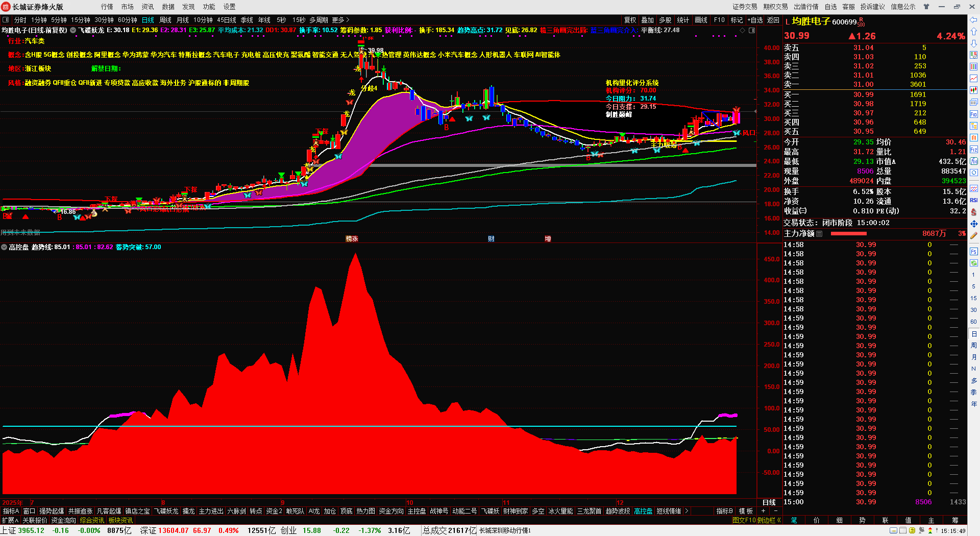This screenshot has height=536, width=980.
Task: Click the up arrow icon in right sidebar
Action: coord(974,32)
